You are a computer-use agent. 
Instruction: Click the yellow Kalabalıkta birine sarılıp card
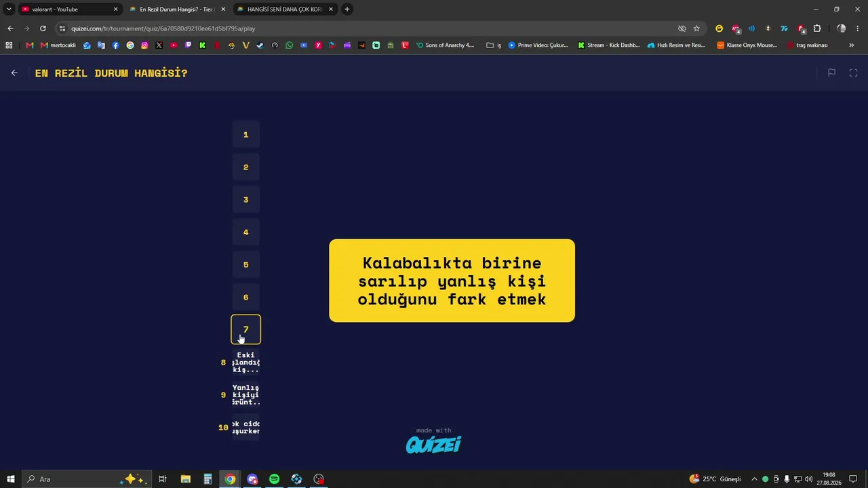coord(452,281)
